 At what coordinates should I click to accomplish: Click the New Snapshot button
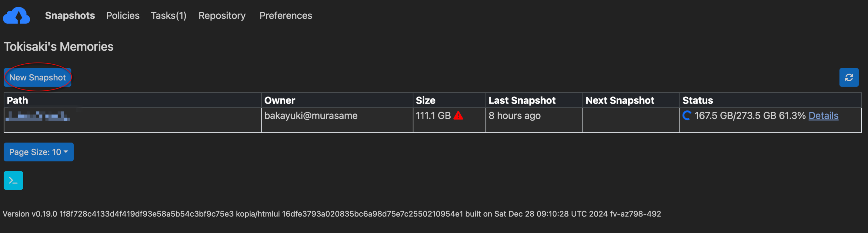37,78
